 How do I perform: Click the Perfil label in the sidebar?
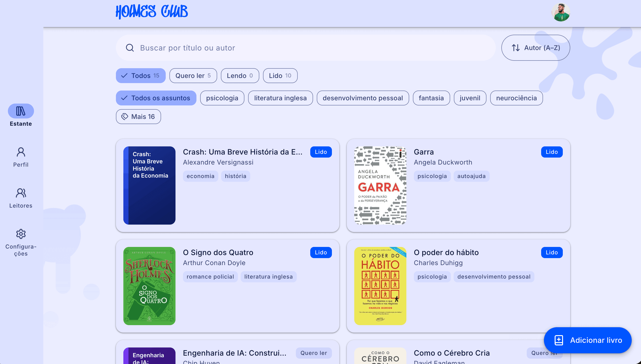click(21, 165)
